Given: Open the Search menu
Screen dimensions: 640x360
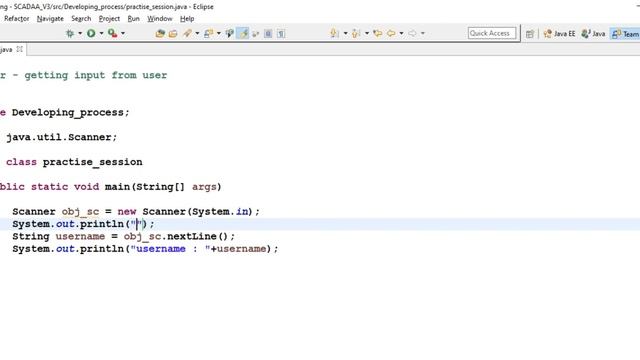Looking at the screenshot, I should 81,19.
